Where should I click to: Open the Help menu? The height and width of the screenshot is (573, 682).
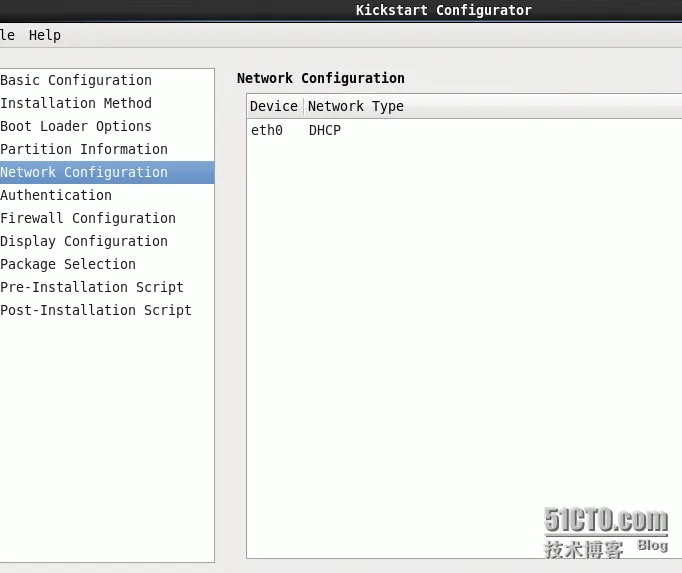(45, 35)
